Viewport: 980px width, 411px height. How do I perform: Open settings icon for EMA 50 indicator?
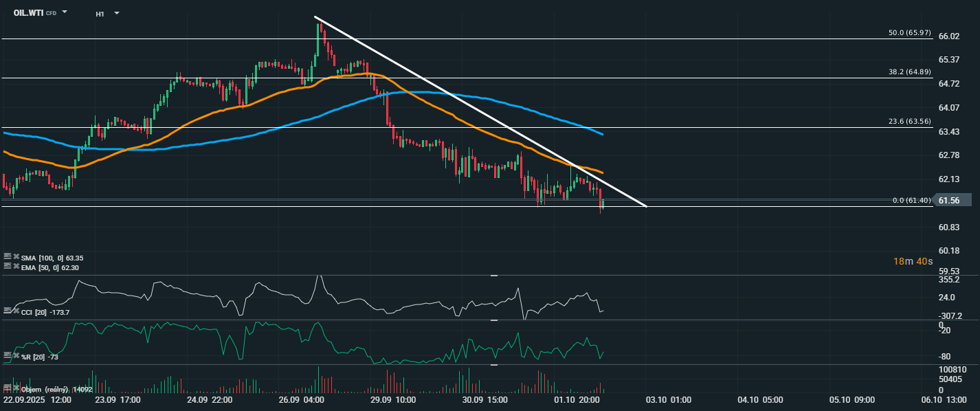click(x=8, y=265)
